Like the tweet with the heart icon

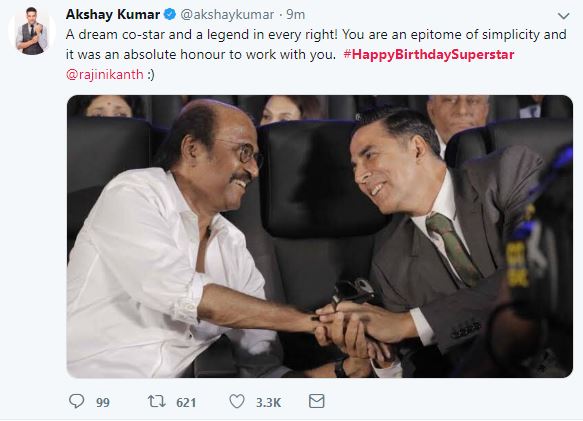tap(237, 401)
